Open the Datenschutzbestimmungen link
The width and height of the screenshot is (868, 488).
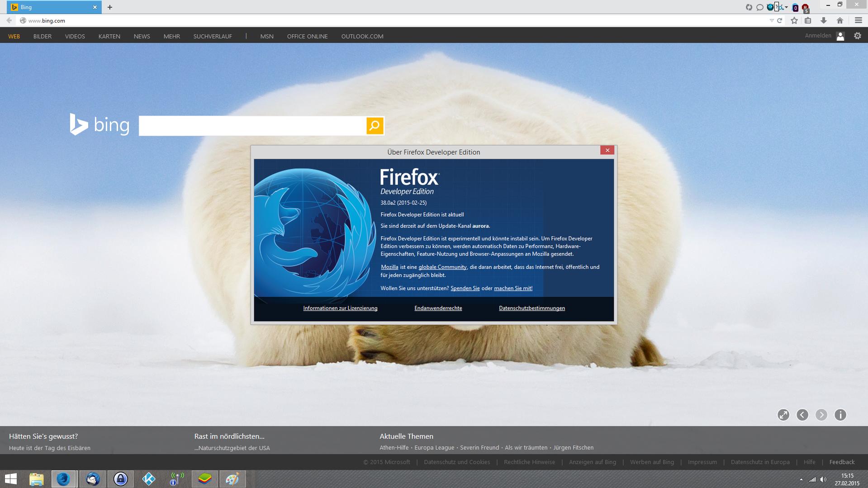532,308
